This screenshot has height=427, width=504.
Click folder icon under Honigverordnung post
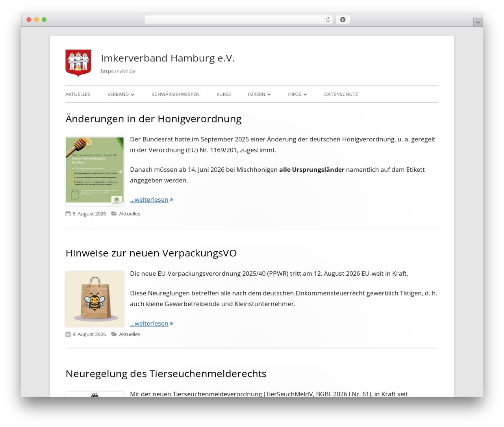[x=114, y=213]
